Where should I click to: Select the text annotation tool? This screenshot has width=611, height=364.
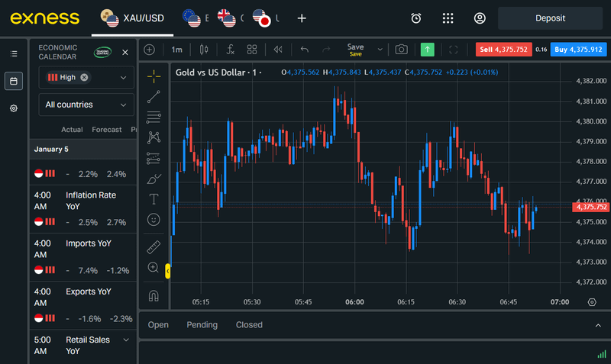(154, 199)
